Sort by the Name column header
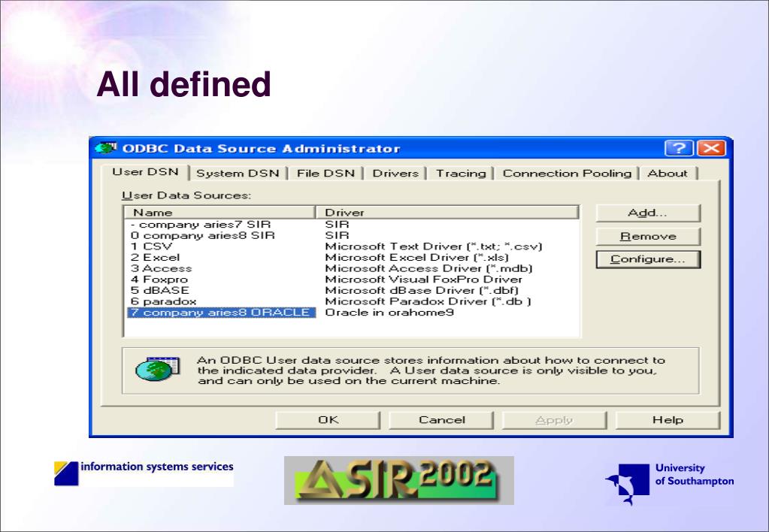Viewport: 769px width, 532px height. point(219,213)
